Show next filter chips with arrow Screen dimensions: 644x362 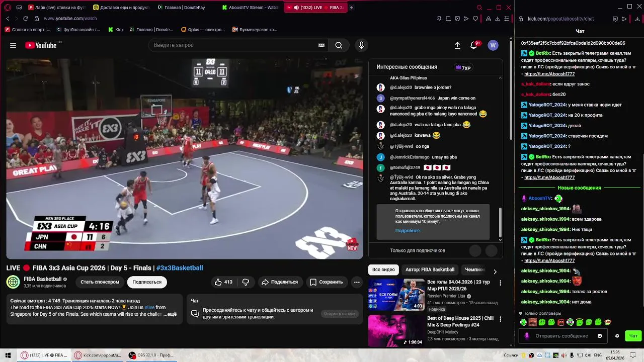click(495, 271)
